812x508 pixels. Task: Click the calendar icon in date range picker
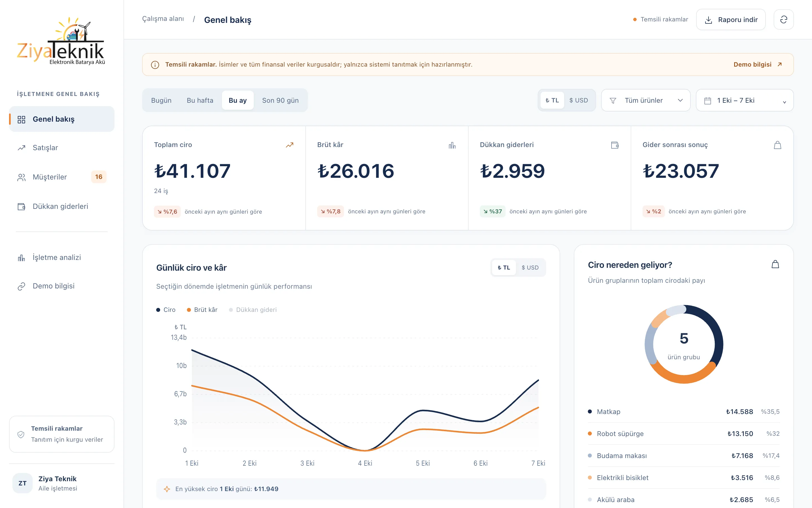tap(708, 100)
